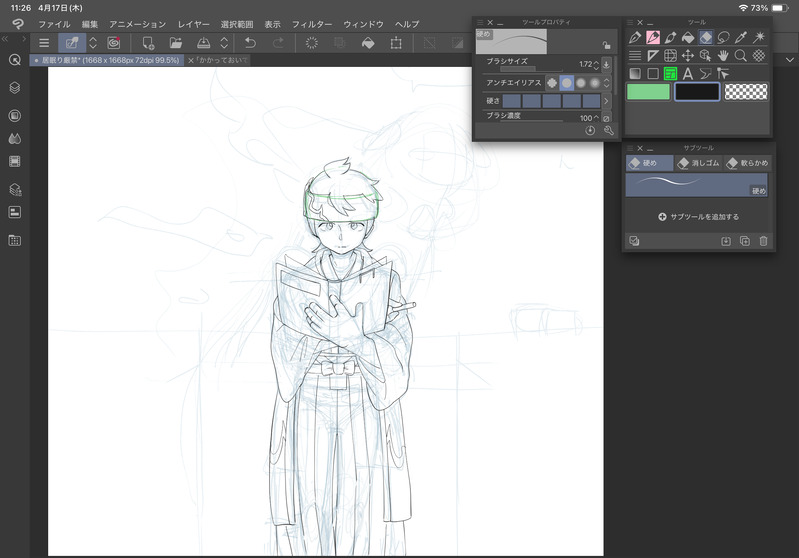Expand the anti-aliasing options stepper
This screenshot has height=558, width=799.
606,83
